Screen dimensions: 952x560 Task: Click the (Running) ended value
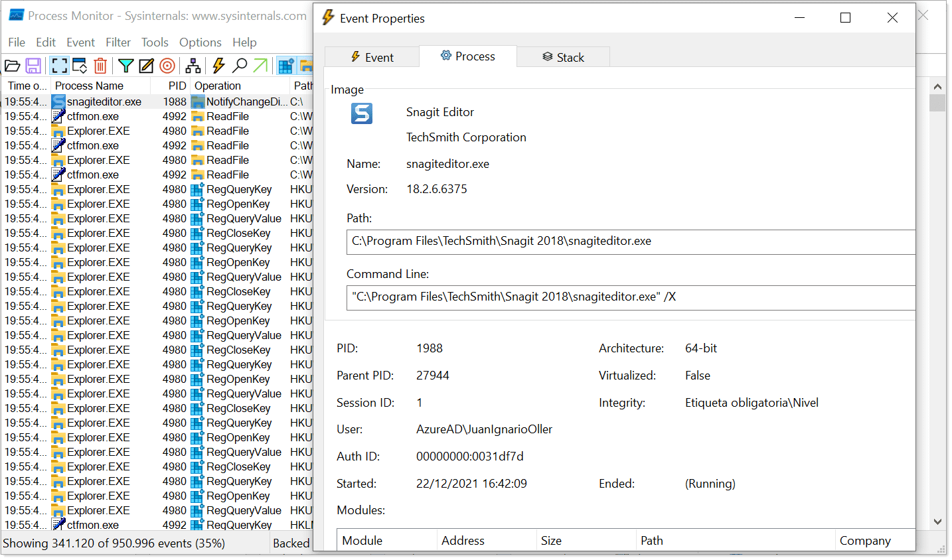(710, 484)
